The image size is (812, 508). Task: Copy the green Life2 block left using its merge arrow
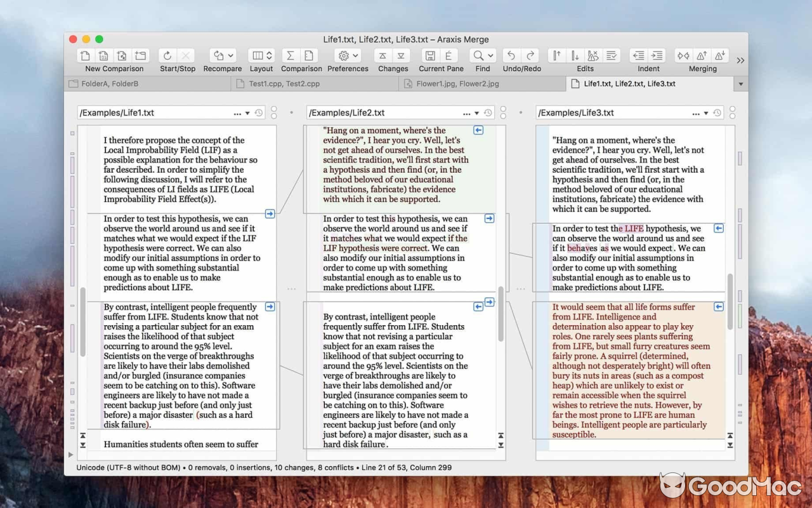(x=478, y=130)
